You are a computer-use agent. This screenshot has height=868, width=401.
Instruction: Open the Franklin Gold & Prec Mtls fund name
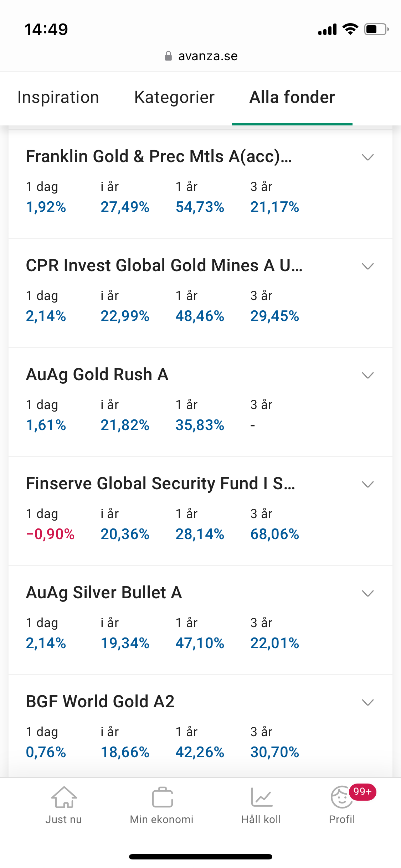159,156
